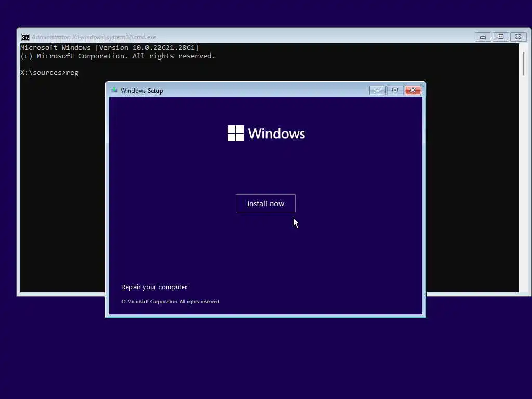
Task: Click the Command Prompt copyright line
Action: tap(118, 56)
